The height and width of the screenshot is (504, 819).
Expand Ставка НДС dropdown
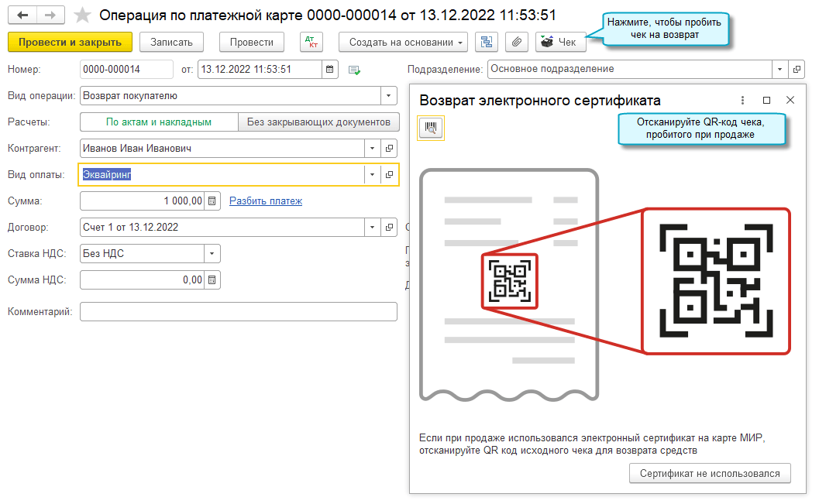point(212,254)
